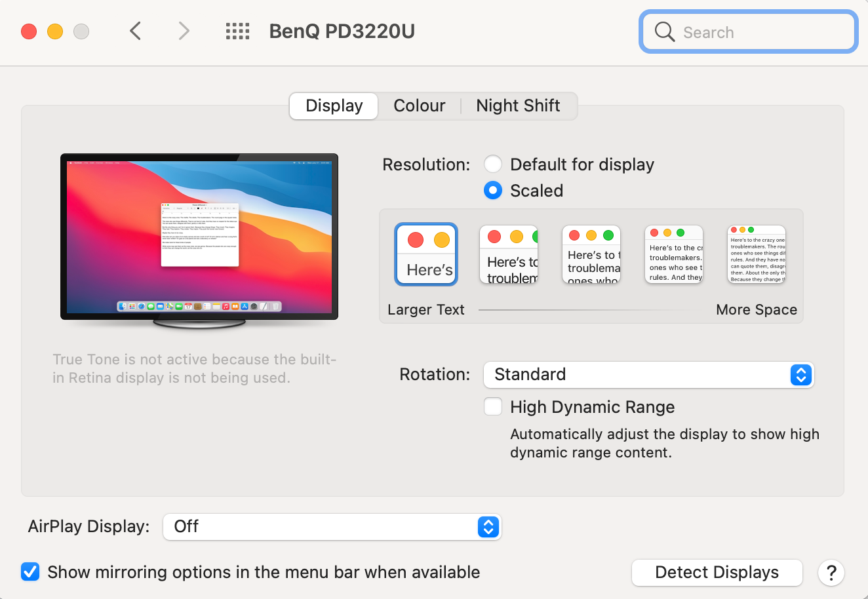Choose the More Space resolution thumbnail
868x599 pixels.
(x=757, y=254)
